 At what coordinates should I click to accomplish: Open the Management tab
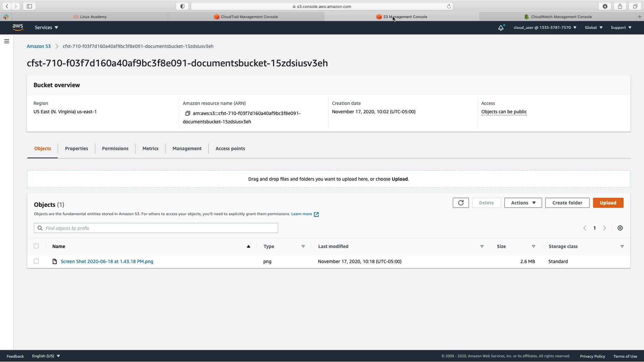pos(187,149)
